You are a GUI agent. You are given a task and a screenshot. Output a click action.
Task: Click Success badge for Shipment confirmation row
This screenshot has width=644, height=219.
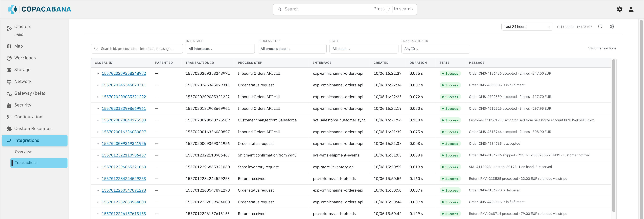450,155
